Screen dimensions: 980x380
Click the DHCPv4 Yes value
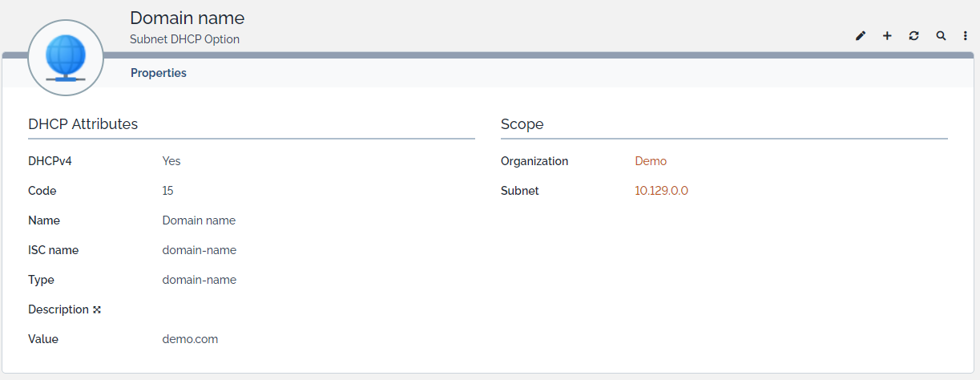tap(171, 161)
